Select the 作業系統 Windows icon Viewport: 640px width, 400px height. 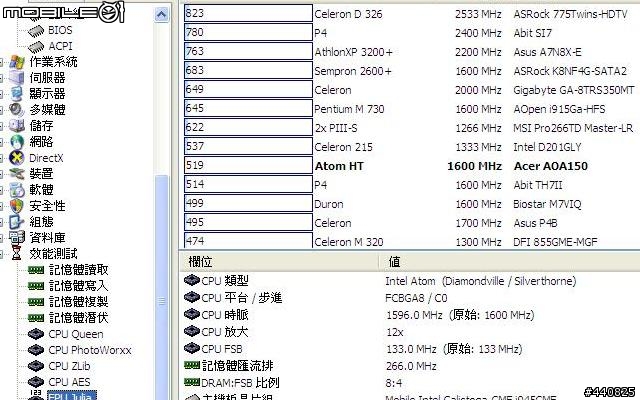pos(17,62)
